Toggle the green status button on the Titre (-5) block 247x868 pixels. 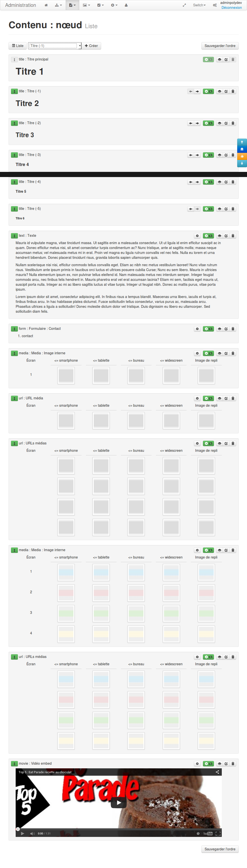pos(208,209)
